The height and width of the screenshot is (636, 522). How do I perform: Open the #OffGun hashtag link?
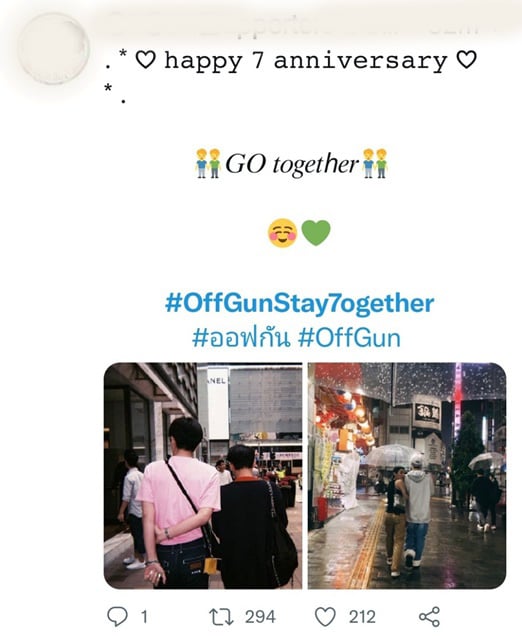pyautogui.click(x=349, y=338)
